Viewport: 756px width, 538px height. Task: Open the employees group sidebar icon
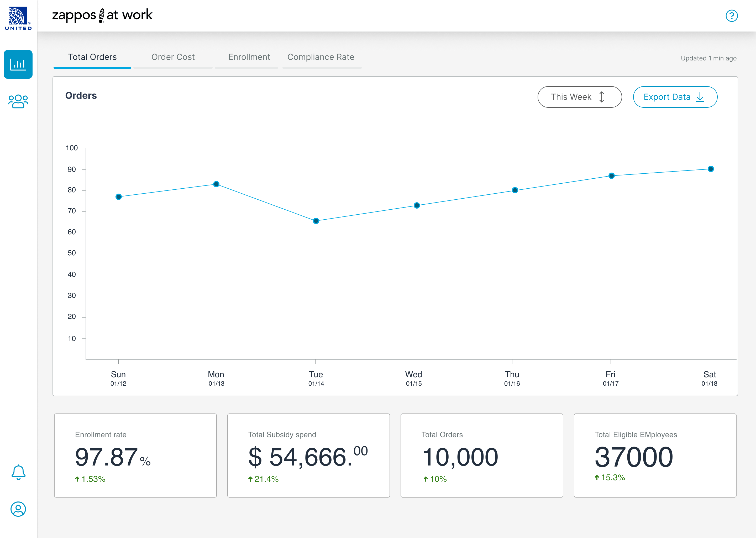pyautogui.click(x=18, y=101)
